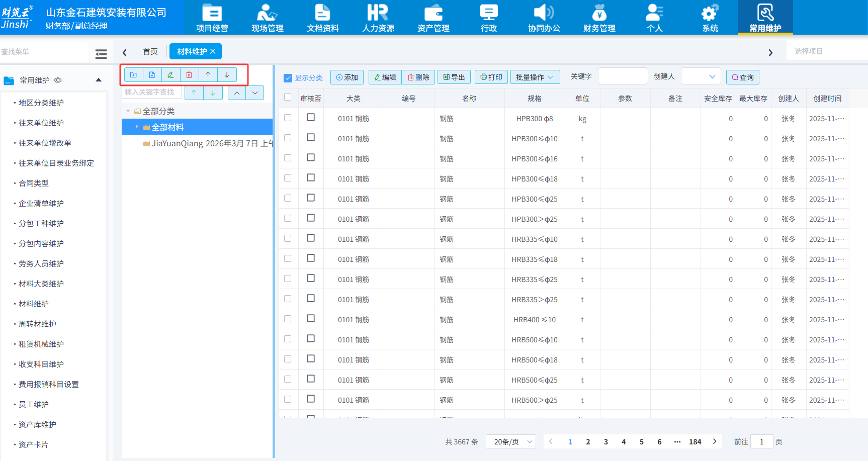Collapse tree with the up chevron button
Screen dimensions: 868x461
point(237,93)
